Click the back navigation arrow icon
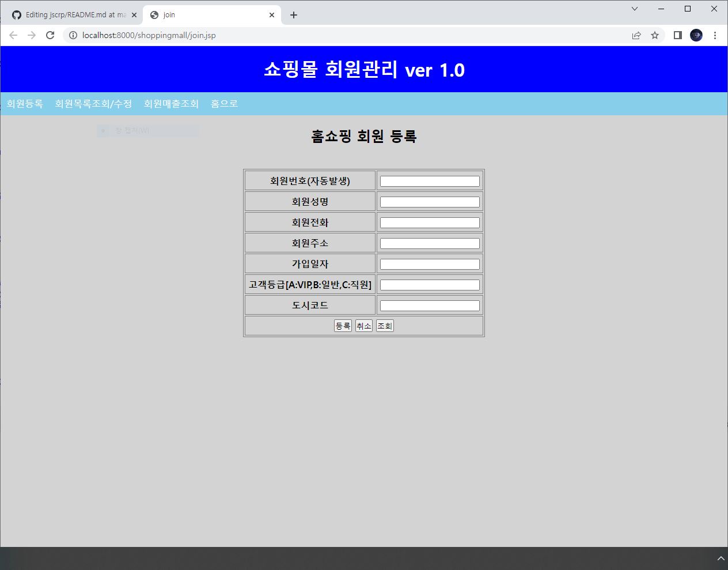Viewport: 728px width, 570px height. tap(13, 35)
